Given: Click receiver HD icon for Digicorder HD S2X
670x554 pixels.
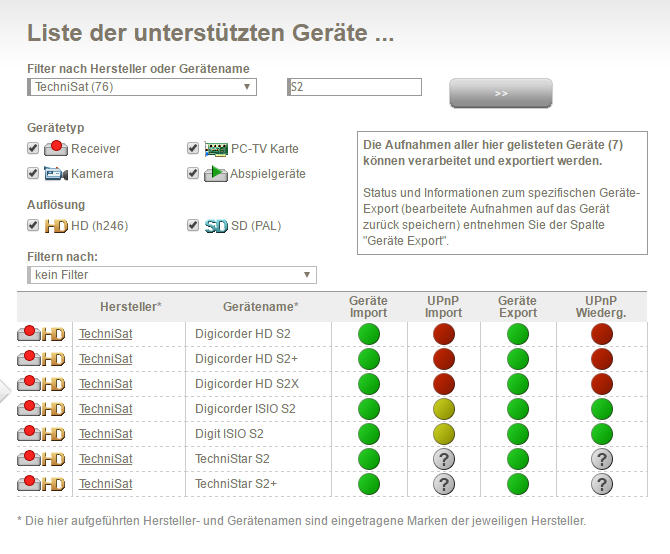Looking at the screenshot, I should pos(41,384).
